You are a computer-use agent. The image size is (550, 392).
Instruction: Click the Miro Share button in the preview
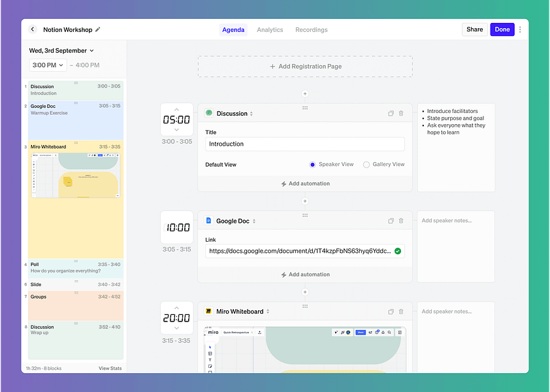(361, 333)
